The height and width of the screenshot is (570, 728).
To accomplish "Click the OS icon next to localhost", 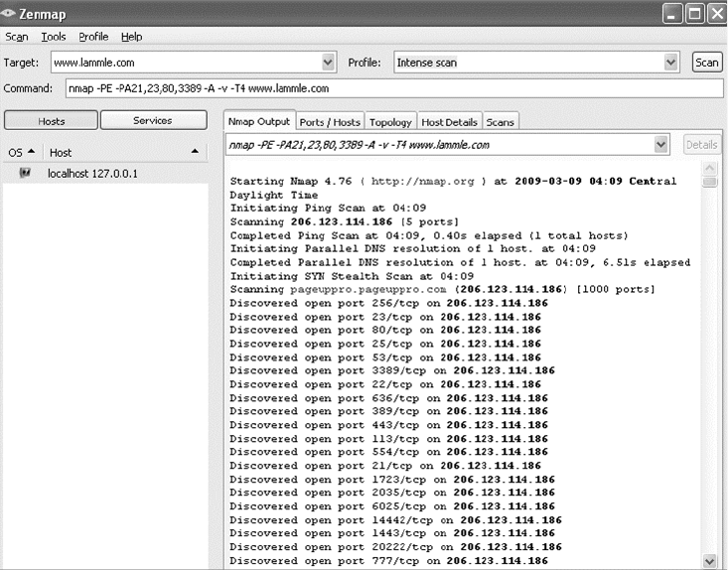I will 25,173.
